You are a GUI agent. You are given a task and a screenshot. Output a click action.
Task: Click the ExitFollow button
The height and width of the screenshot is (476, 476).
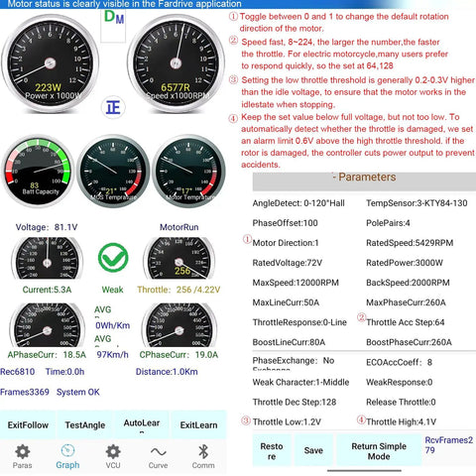28,425
